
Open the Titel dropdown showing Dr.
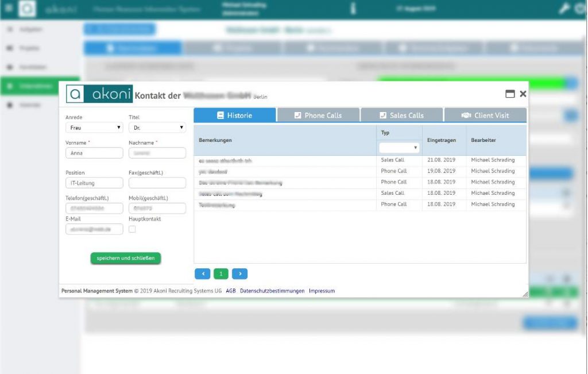[158, 127]
